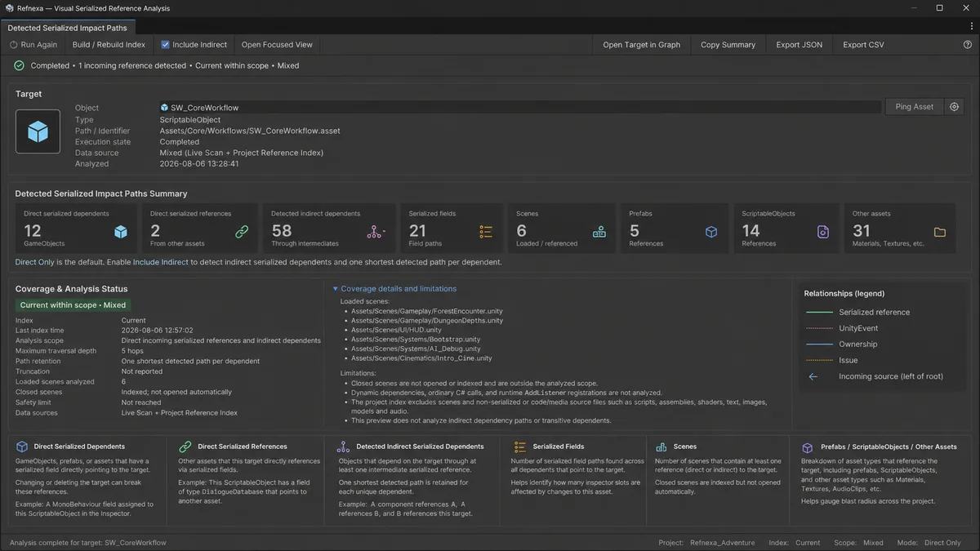Click the green completed checkmark status icon
The image size is (980, 551).
pyautogui.click(x=20, y=65)
